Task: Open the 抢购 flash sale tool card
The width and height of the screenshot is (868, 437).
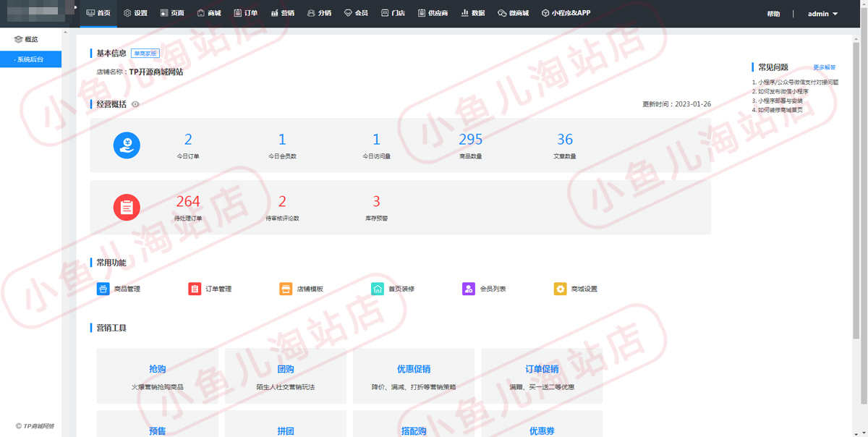Action: [x=157, y=376]
